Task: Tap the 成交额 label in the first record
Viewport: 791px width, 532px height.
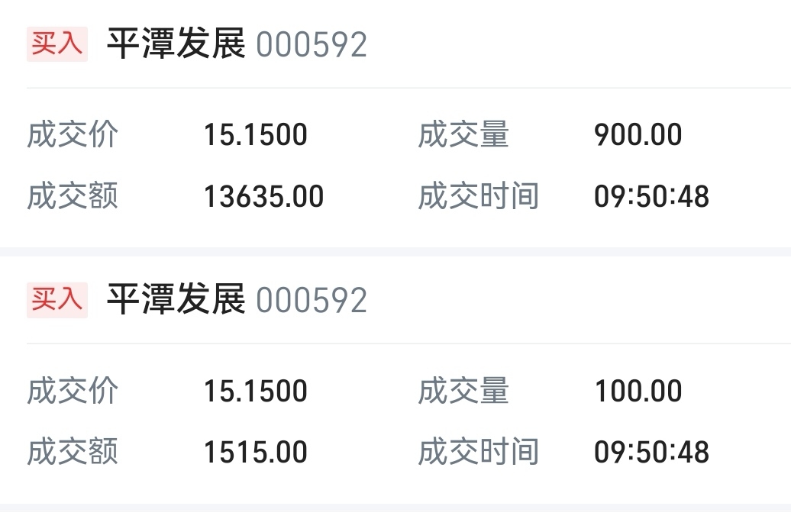Action: pyautogui.click(x=73, y=197)
